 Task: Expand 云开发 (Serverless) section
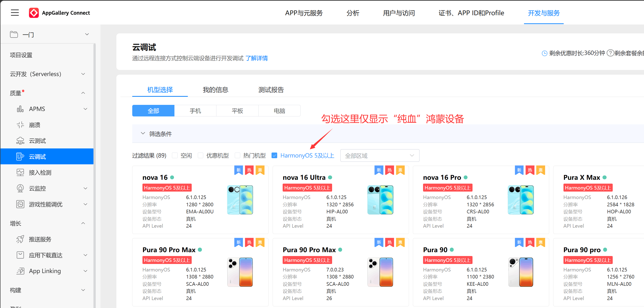[83, 74]
